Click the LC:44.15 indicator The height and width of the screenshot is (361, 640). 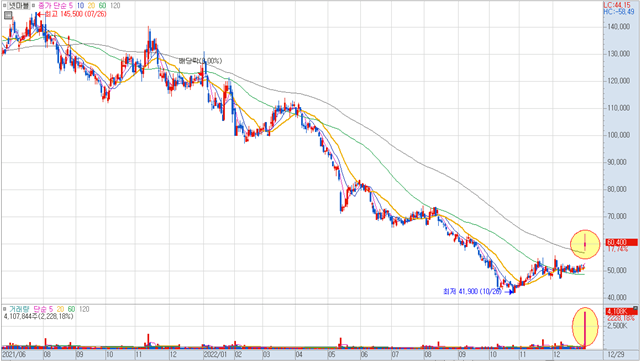click(617, 5)
